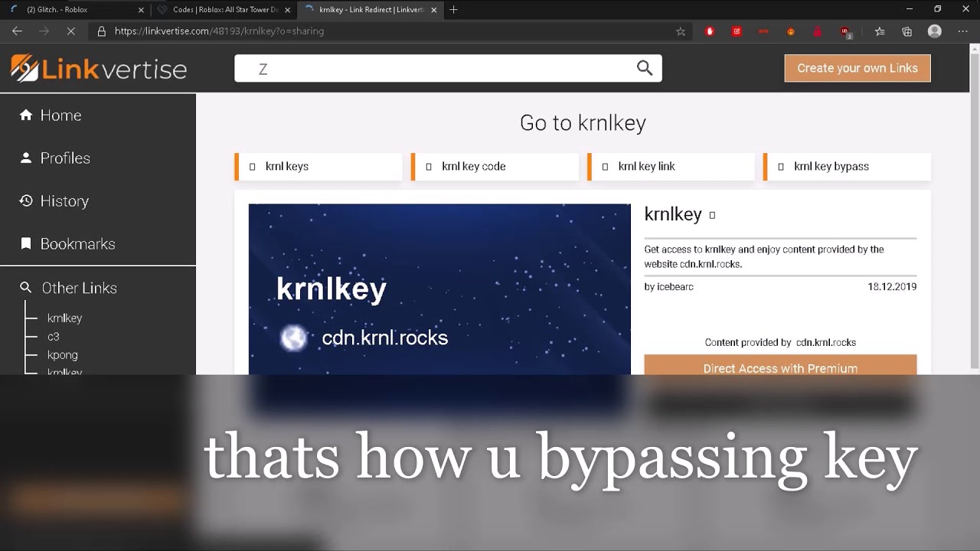Click date 18.12.2019
Image resolution: width=980 pixels, height=551 pixels.
892,286
